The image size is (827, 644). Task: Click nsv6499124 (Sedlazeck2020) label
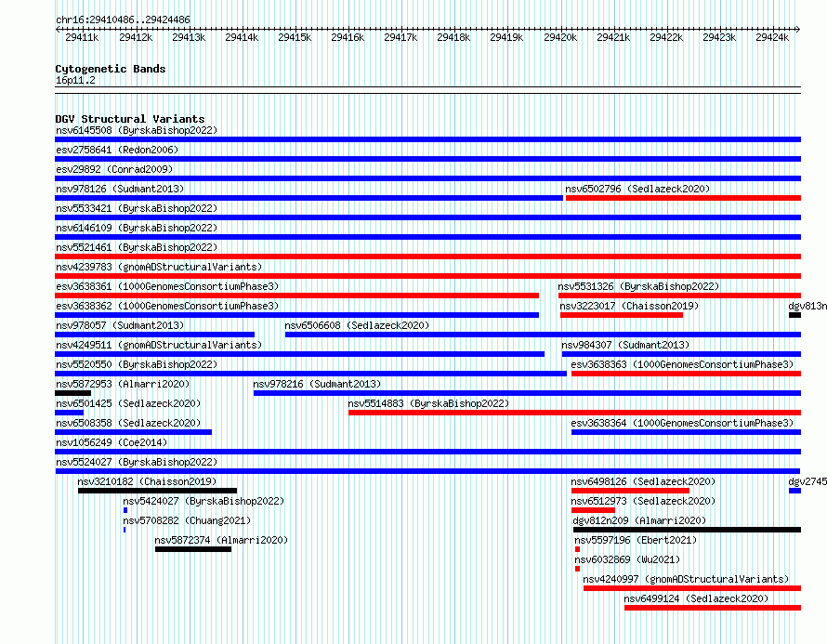(696, 598)
